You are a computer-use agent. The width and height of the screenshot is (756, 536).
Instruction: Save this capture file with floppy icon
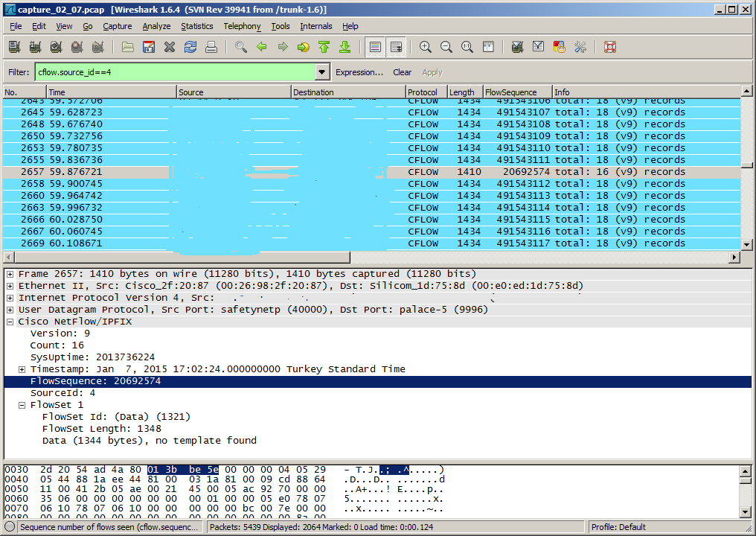coord(149,47)
